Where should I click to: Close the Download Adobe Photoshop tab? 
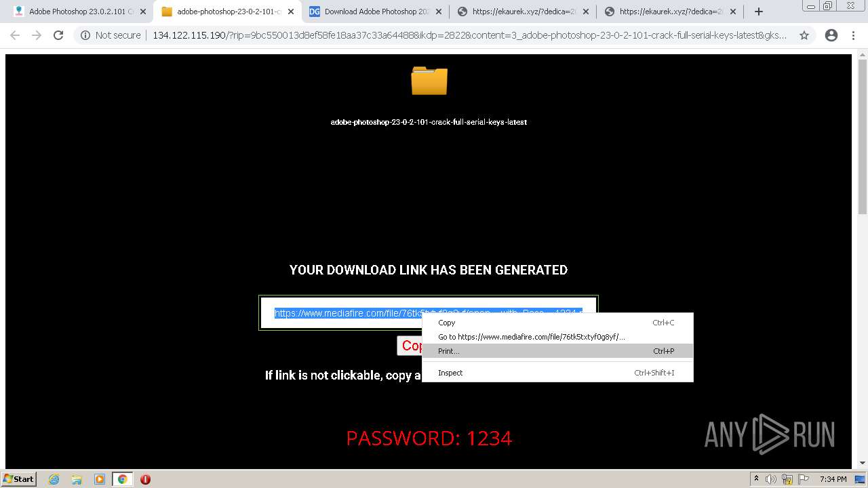tap(439, 12)
